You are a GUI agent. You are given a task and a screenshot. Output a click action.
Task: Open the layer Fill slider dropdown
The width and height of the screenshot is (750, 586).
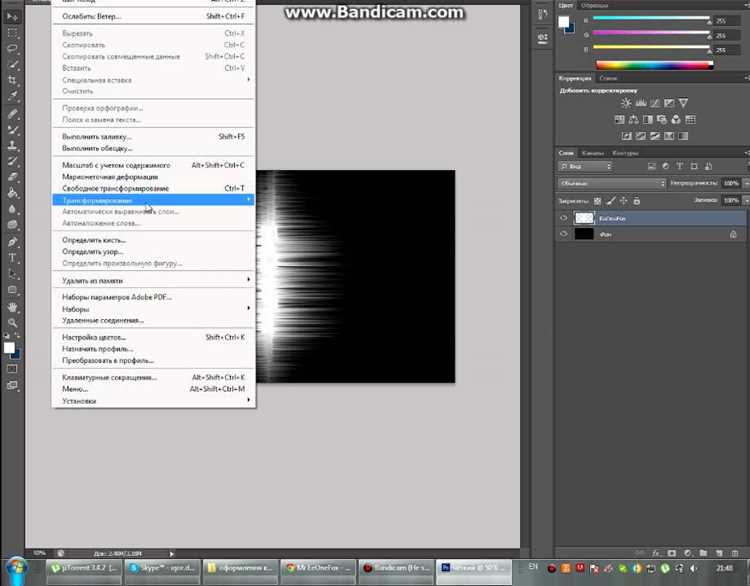point(746,200)
